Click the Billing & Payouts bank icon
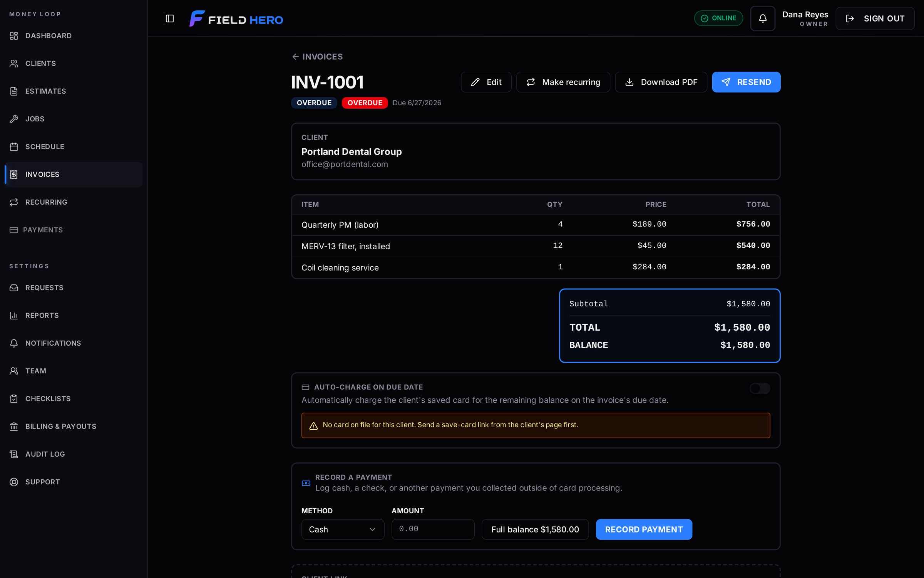The height and width of the screenshot is (578, 924). pos(14,427)
